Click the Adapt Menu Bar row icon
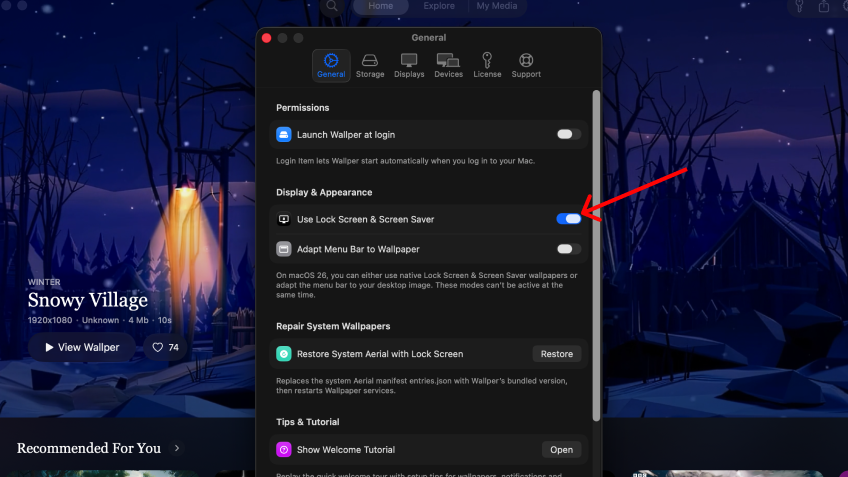Screen dimensions: 848x477 coord(283,249)
